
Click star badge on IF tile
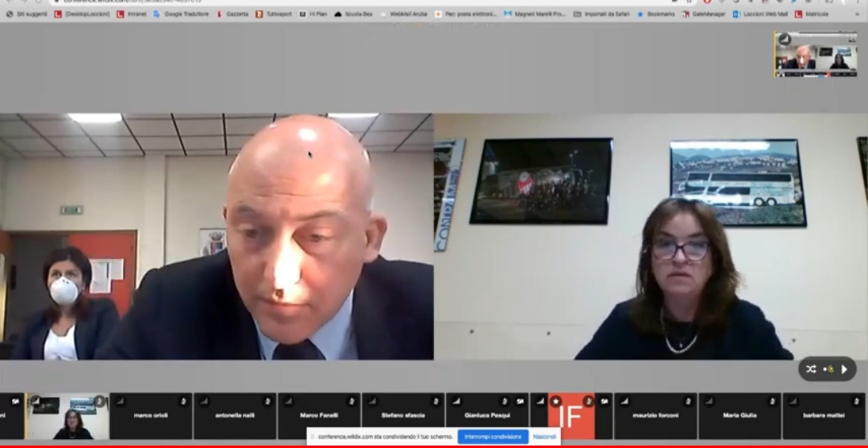click(x=556, y=401)
